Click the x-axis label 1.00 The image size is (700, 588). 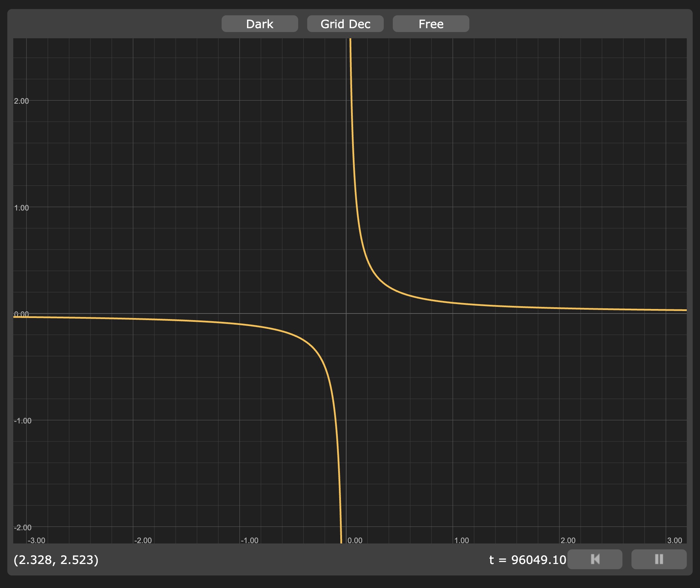(461, 540)
